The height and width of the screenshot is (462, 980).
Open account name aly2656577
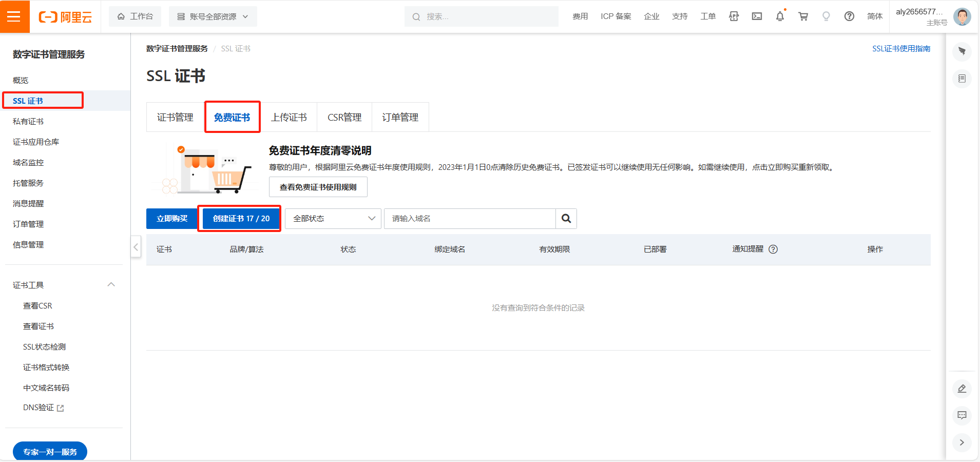click(x=919, y=12)
